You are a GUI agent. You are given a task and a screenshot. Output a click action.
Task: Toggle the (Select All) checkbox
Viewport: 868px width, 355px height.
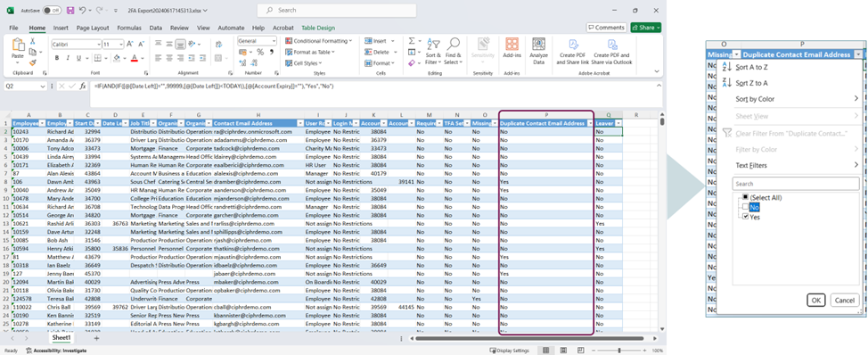tap(745, 197)
